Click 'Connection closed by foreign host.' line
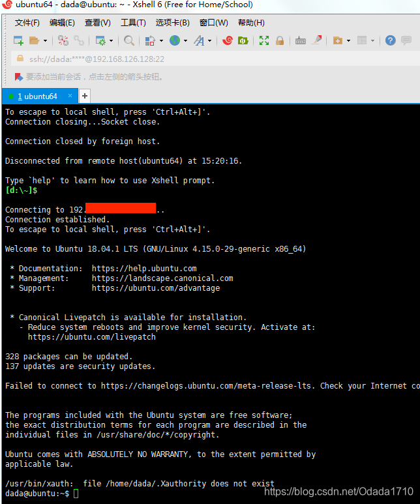The height and width of the screenshot is (504, 420). 82,141
